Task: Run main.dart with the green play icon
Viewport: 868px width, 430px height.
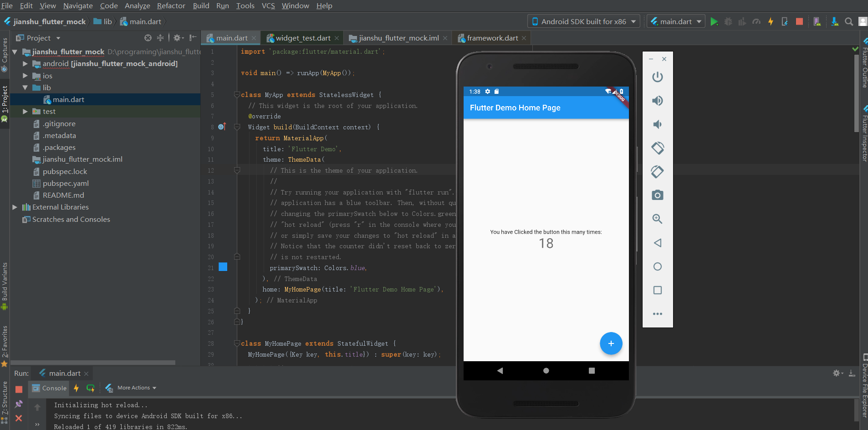Action: pos(714,21)
